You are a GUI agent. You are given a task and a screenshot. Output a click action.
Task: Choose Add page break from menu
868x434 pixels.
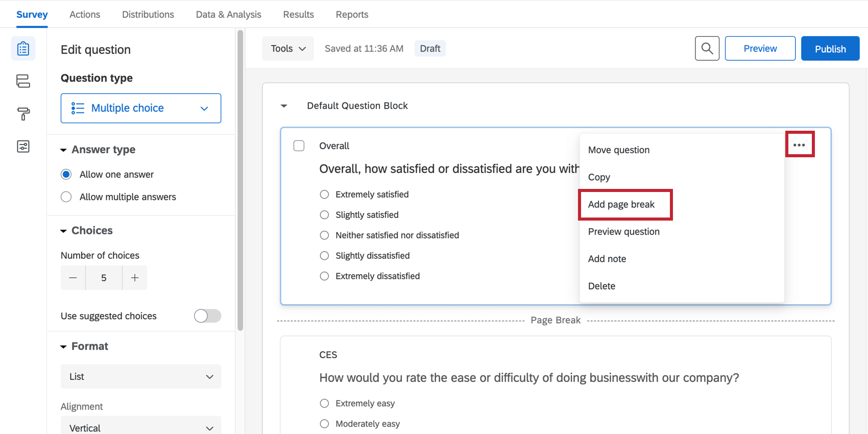pyautogui.click(x=621, y=205)
